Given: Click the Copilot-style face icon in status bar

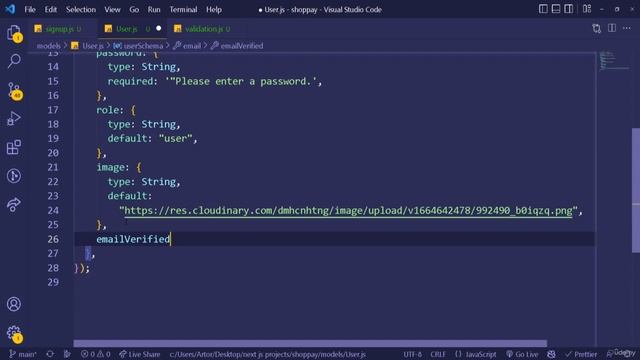Looking at the screenshot, I should pyautogui.click(x=551, y=354).
